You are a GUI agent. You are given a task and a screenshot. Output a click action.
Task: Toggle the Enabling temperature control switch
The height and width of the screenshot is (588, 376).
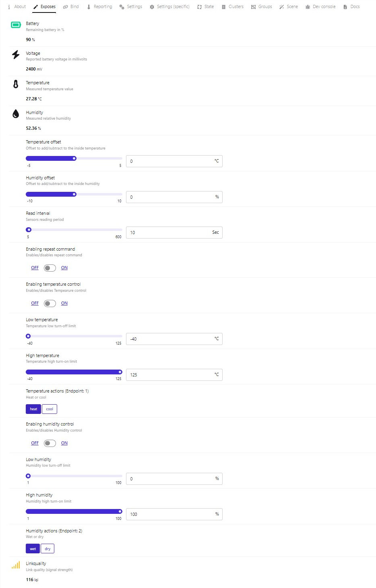(x=50, y=303)
